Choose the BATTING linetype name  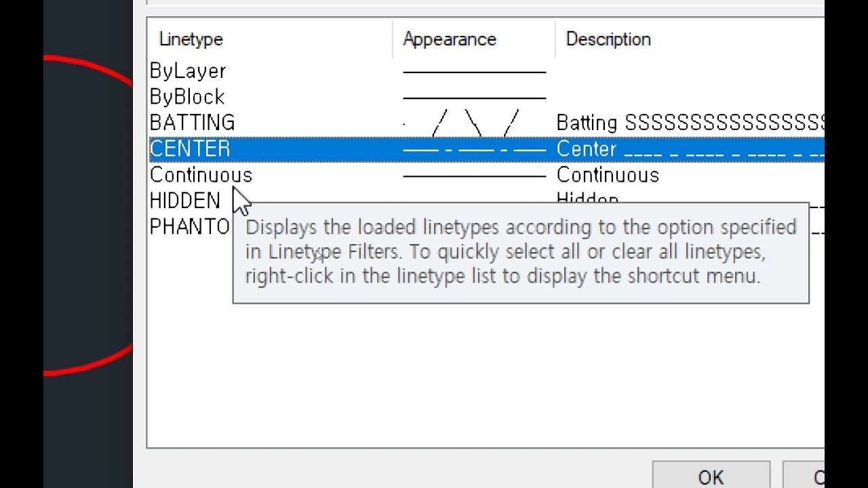coord(192,123)
